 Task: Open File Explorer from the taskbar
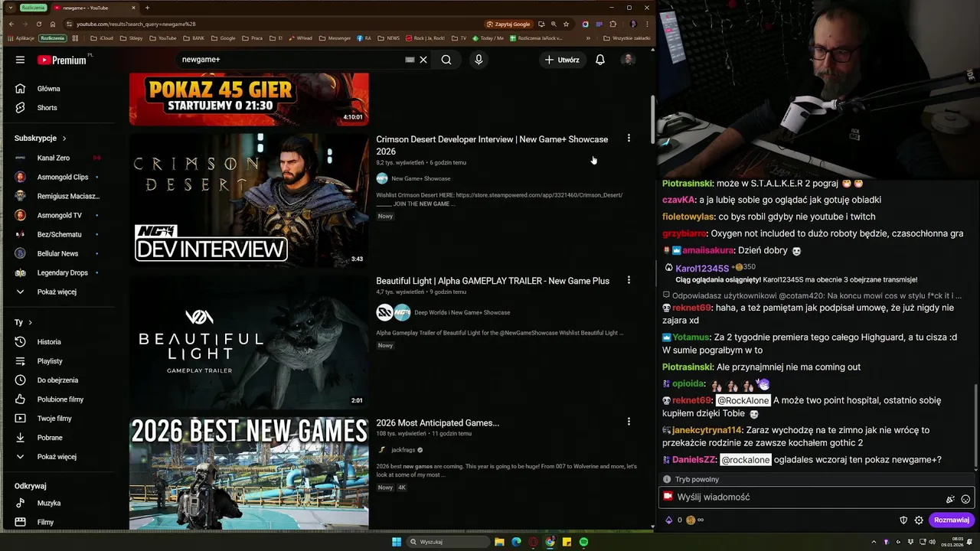tap(499, 542)
